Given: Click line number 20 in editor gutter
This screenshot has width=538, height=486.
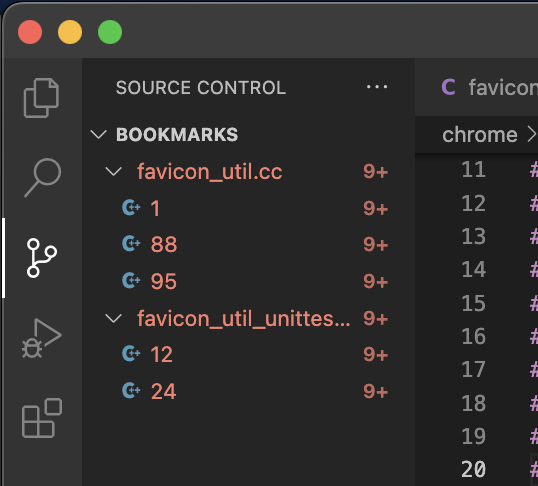Looking at the screenshot, I should tap(473, 469).
